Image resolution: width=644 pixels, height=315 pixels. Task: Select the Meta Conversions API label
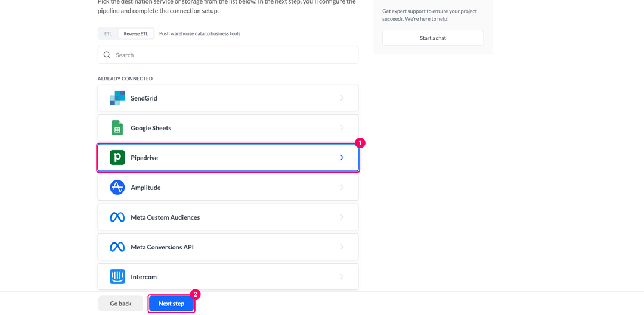(162, 247)
